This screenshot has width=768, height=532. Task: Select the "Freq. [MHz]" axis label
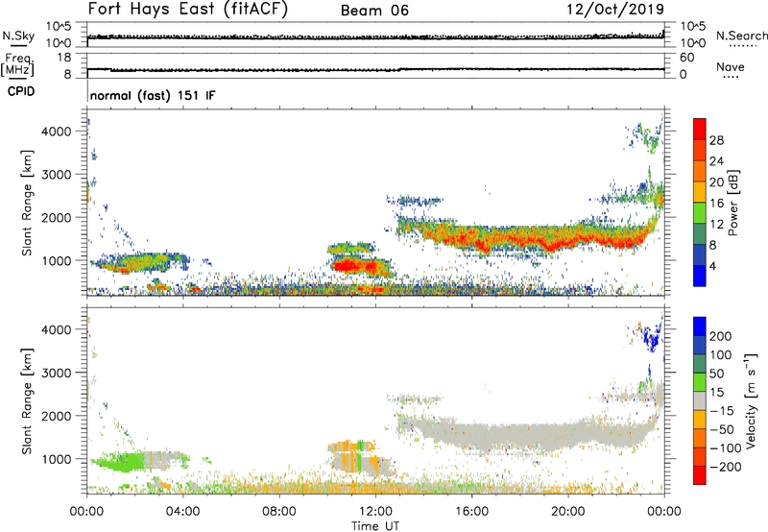(18, 65)
